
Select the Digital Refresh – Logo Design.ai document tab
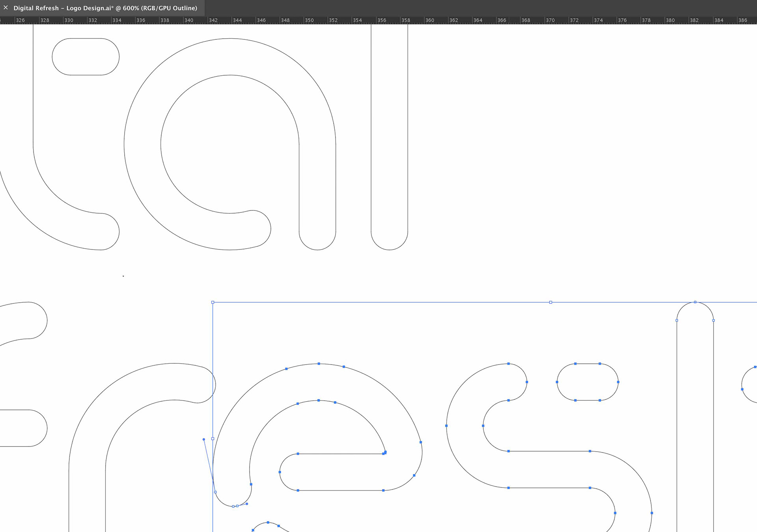click(x=105, y=8)
